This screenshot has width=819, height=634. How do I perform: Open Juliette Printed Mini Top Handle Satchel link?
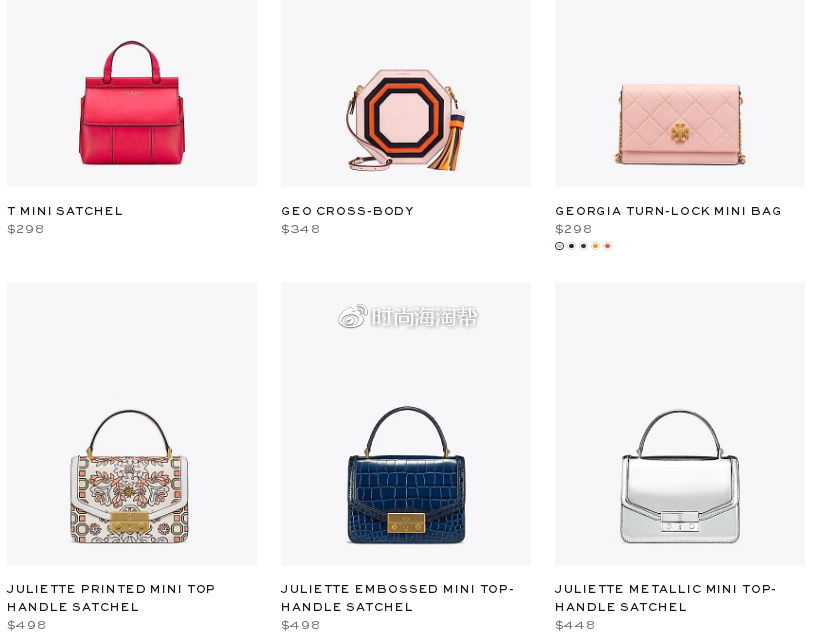111,598
